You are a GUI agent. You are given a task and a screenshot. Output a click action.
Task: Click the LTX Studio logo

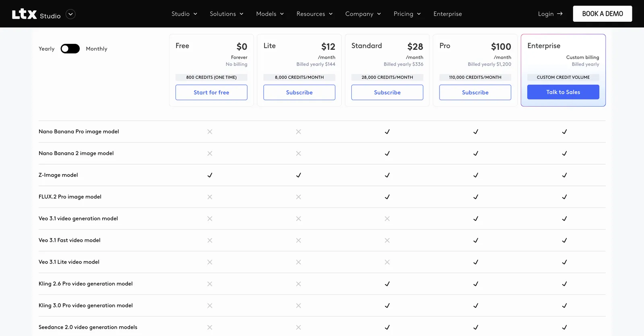coord(36,14)
